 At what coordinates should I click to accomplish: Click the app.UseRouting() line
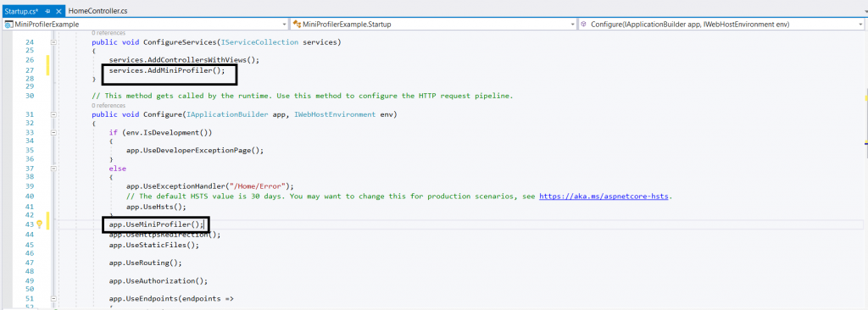click(146, 263)
